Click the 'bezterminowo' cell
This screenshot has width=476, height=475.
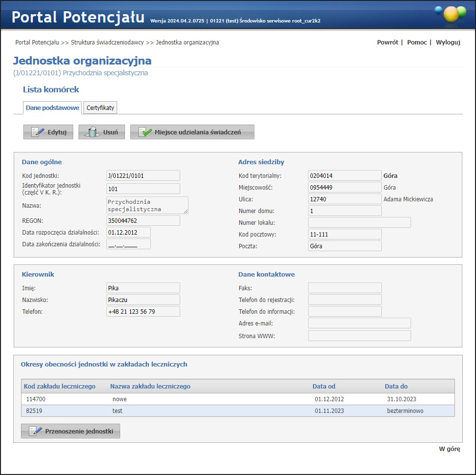point(405,411)
